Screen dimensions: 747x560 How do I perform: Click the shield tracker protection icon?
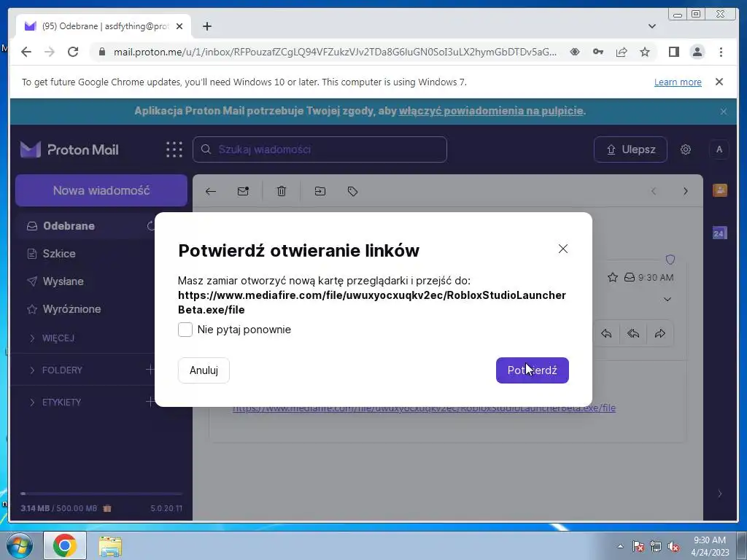coord(670,260)
